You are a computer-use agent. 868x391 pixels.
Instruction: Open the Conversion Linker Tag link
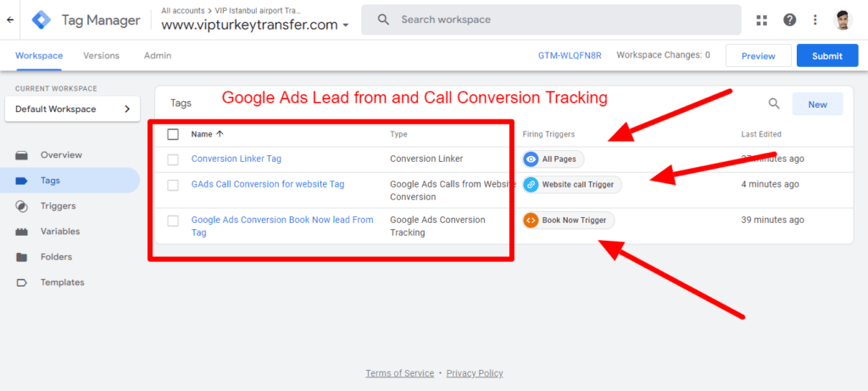click(x=236, y=159)
